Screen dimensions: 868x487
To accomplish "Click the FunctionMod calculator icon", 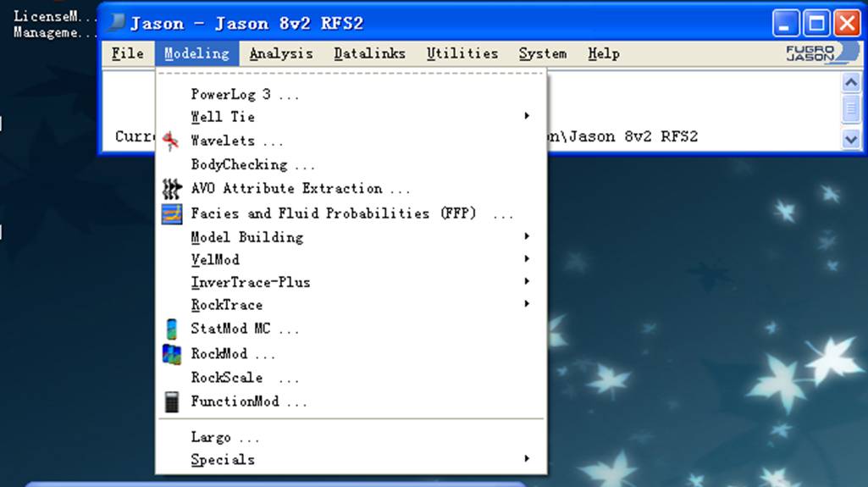I will pos(172,401).
